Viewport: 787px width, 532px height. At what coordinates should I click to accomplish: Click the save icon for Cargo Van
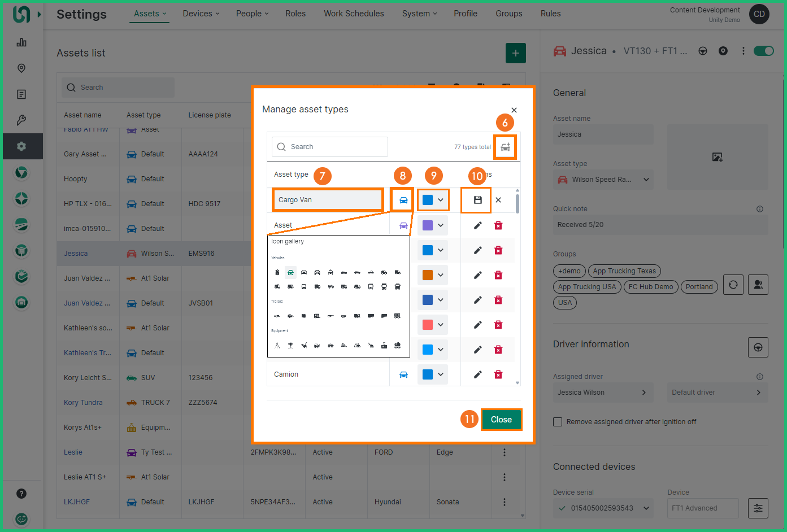(x=477, y=200)
